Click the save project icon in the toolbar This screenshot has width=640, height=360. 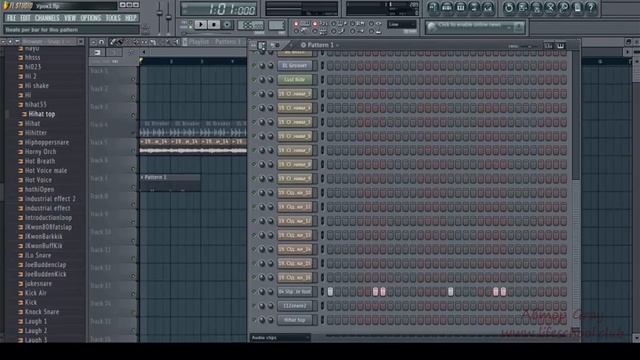click(522, 7)
